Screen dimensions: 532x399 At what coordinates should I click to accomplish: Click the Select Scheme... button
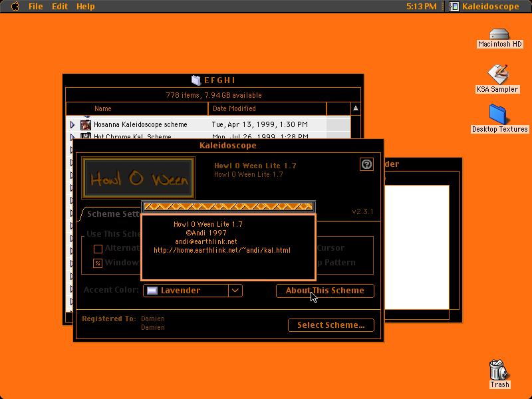[331, 325]
